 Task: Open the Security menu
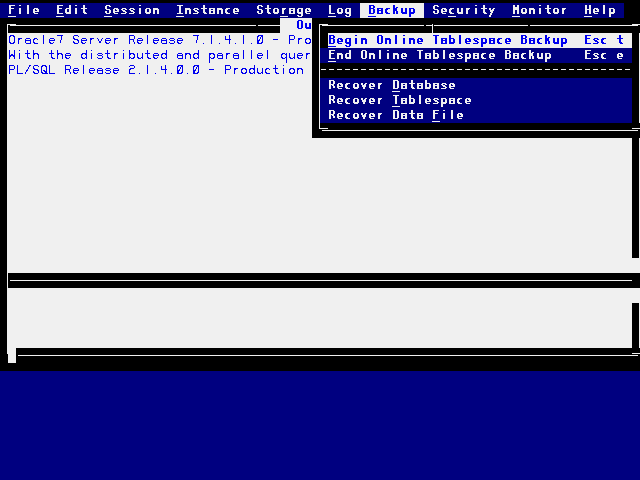[464, 10]
